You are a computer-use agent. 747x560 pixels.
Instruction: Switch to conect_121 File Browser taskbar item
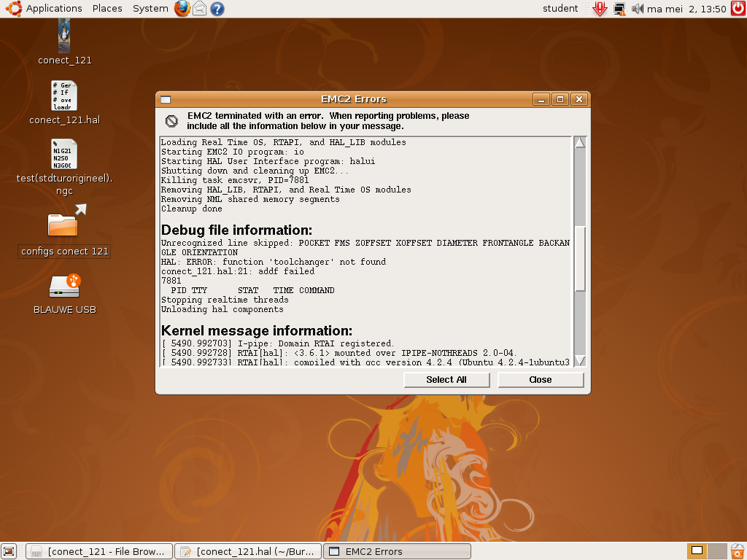click(x=99, y=551)
